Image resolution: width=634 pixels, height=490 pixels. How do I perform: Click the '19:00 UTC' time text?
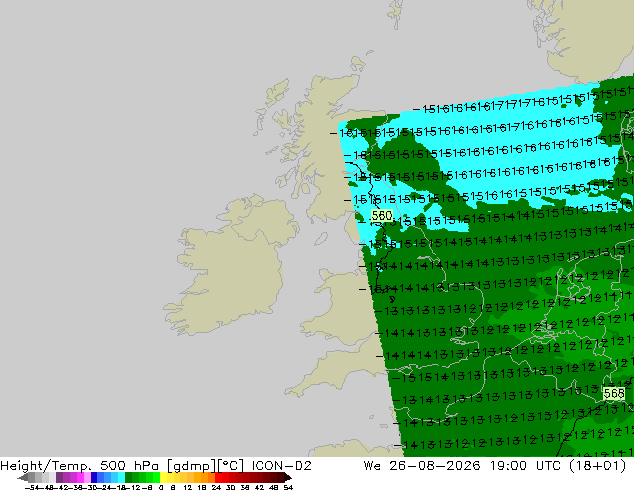[525, 466]
